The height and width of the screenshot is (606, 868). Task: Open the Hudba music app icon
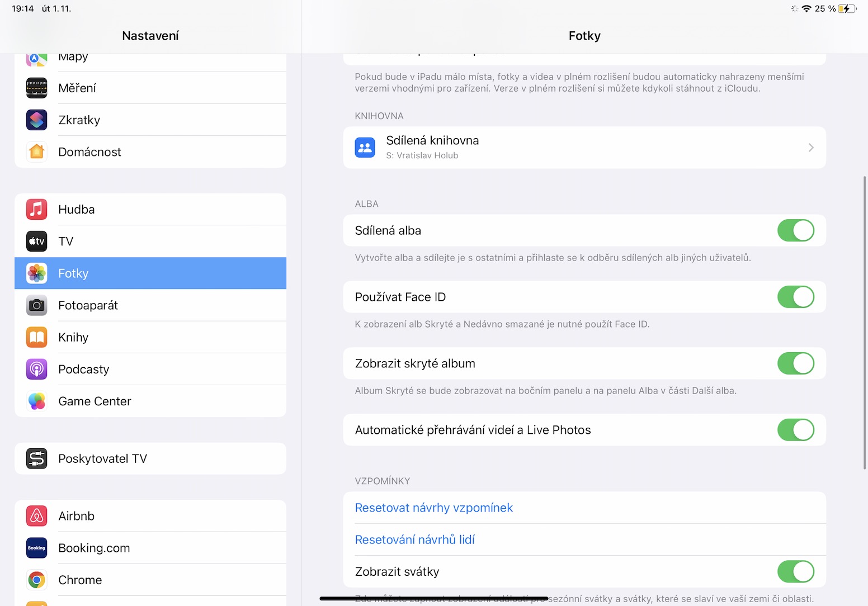coord(37,210)
